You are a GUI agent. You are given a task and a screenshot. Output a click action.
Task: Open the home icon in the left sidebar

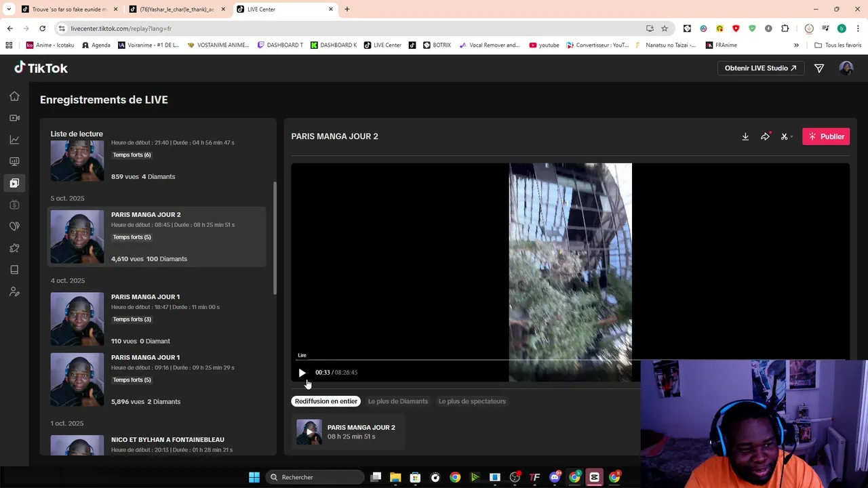pos(14,96)
